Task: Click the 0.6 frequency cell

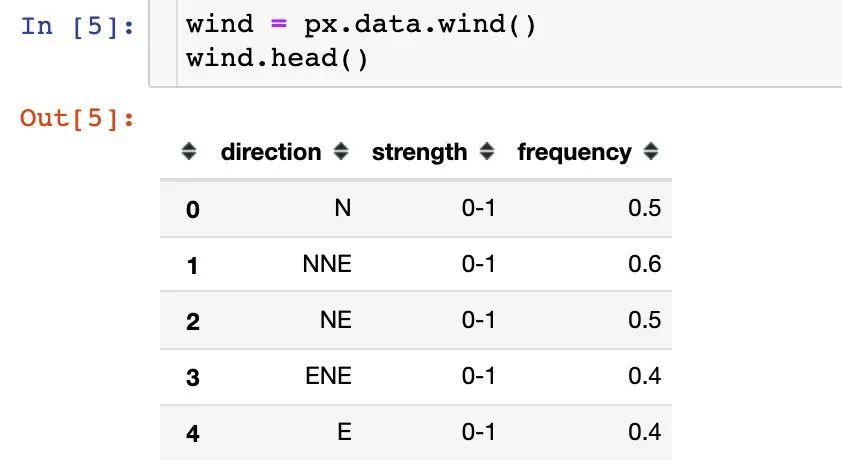Action: point(644,264)
